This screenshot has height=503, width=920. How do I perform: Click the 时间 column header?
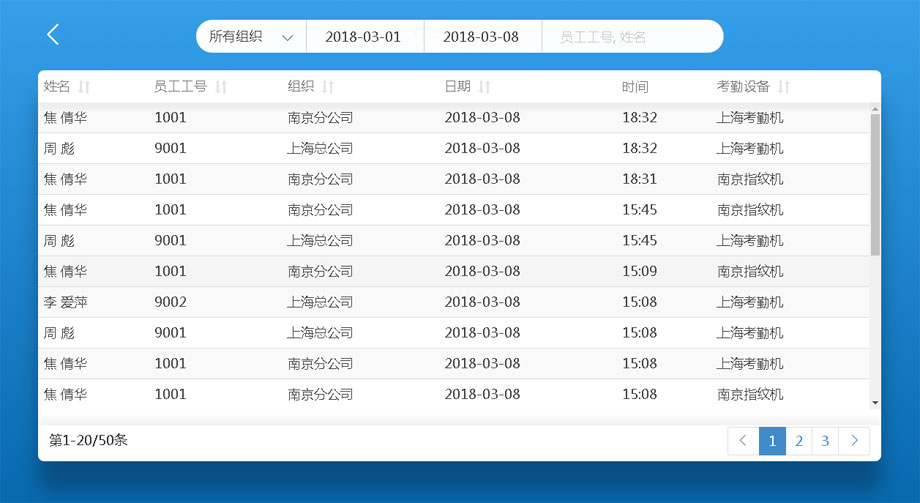tap(635, 87)
